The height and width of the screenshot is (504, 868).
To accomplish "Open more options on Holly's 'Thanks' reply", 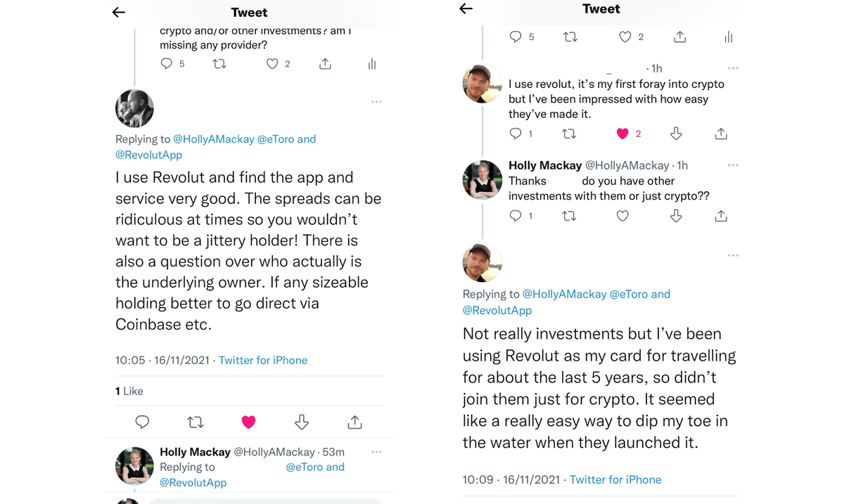I will 733,165.
